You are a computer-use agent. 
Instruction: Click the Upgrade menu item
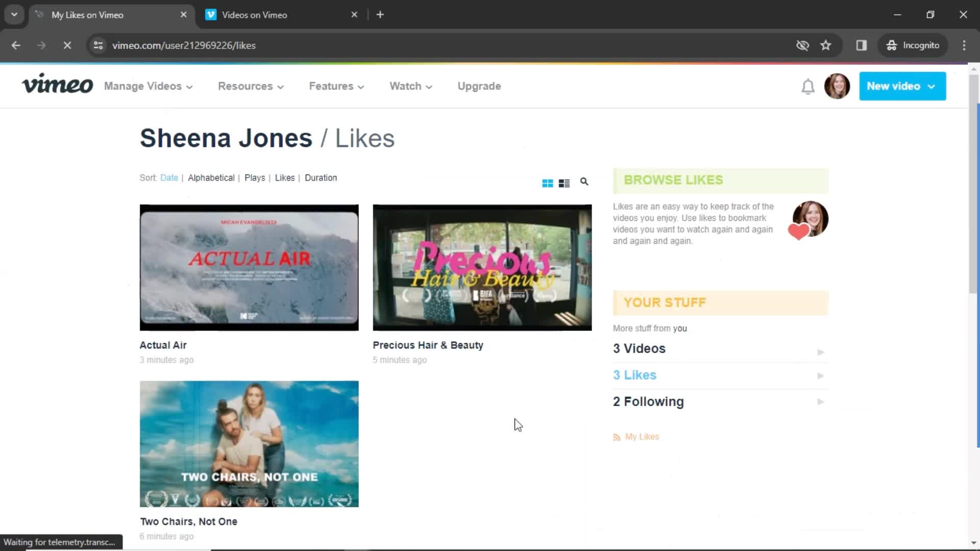click(x=479, y=86)
